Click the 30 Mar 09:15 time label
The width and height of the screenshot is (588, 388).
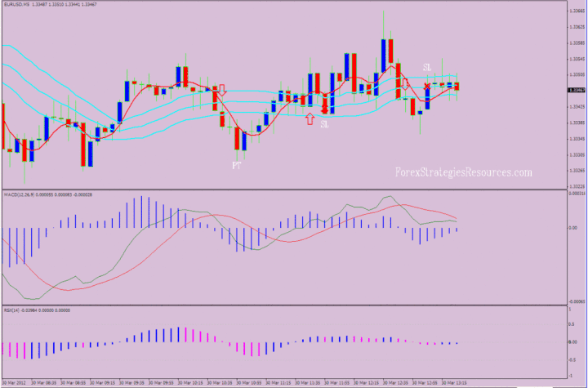(102, 383)
